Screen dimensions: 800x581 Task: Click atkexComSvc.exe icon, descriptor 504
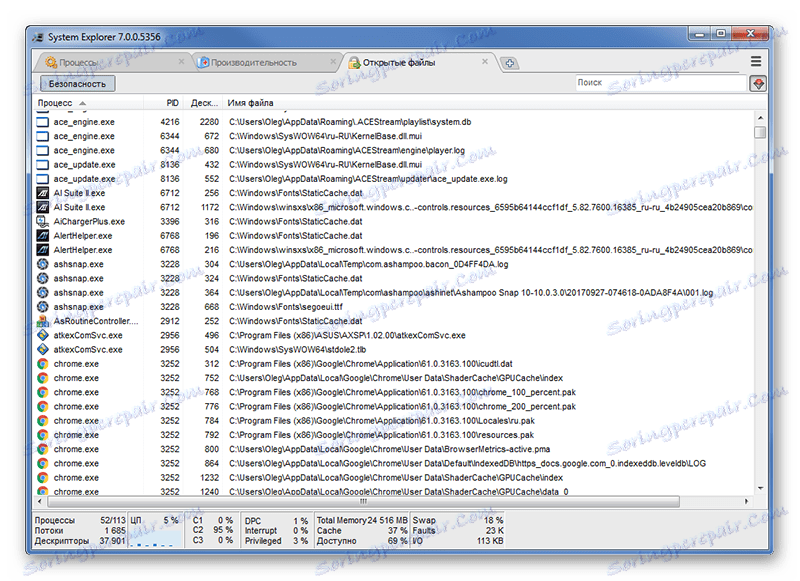[43, 350]
